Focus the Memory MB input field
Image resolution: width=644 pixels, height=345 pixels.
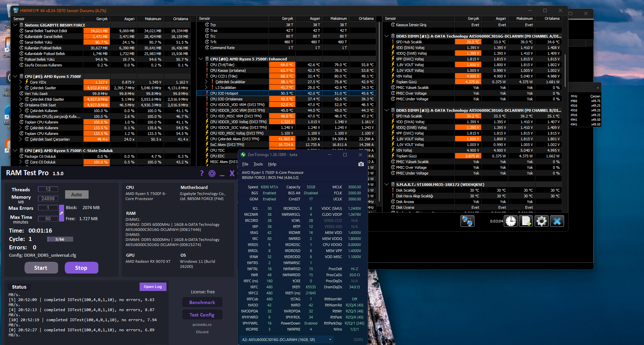pyautogui.click(x=48, y=199)
